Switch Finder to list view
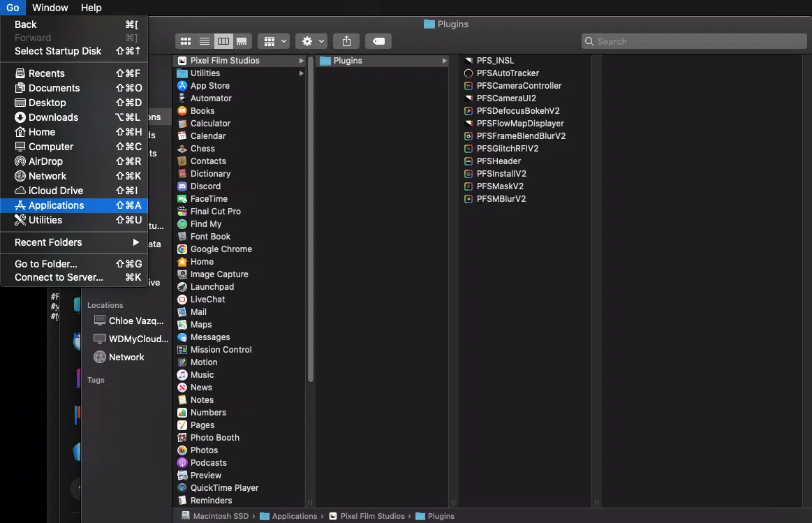This screenshot has width=812, height=523. tap(205, 41)
